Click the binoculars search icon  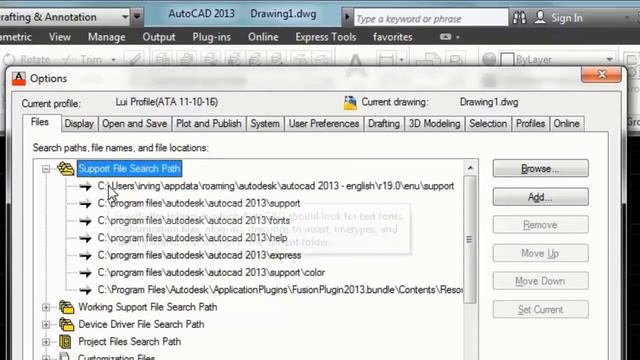coord(519,18)
